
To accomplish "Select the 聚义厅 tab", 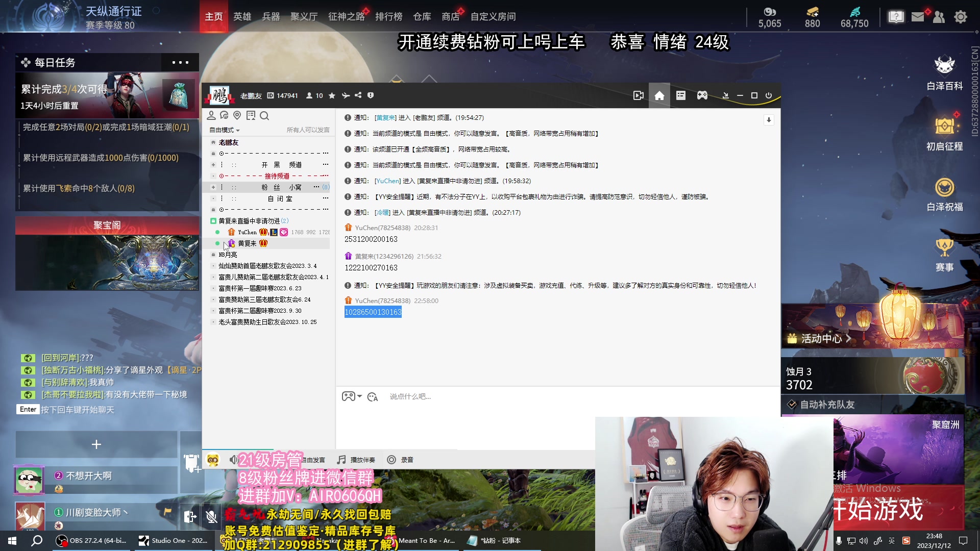I will (x=304, y=17).
